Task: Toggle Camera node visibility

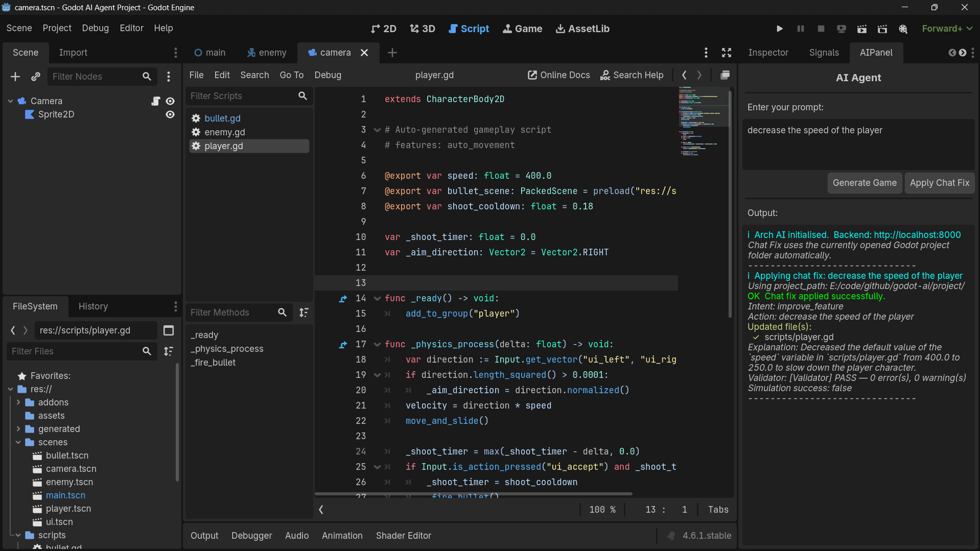Action: pyautogui.click(x=170, y=101)
